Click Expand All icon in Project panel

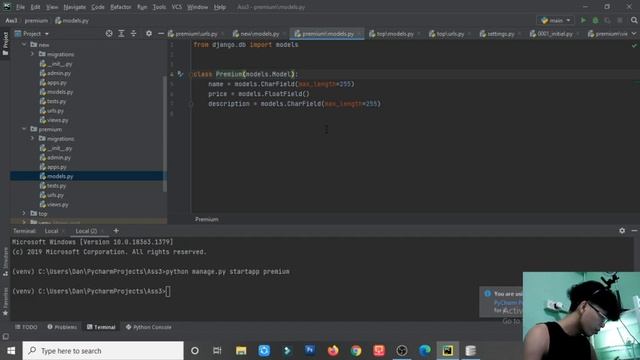point(121,33)
